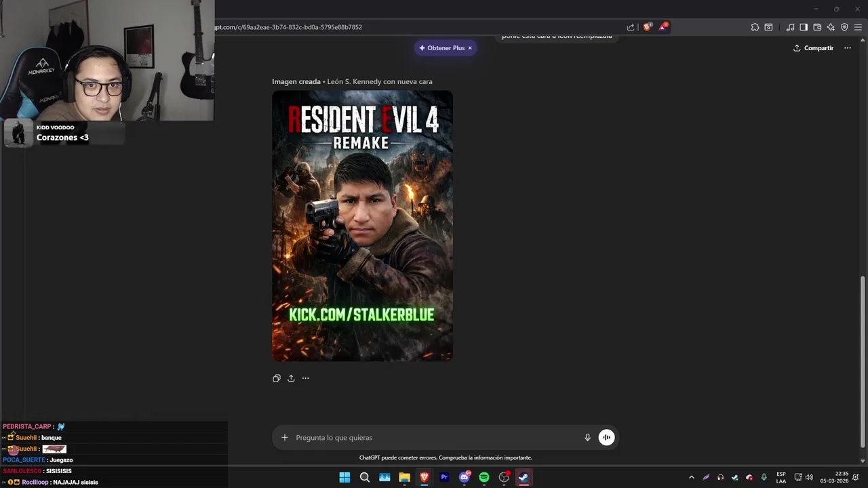This screenshot has width=868, height=488.
Task: Click the Brave Shields lion icon
Action: click(647, 27)
